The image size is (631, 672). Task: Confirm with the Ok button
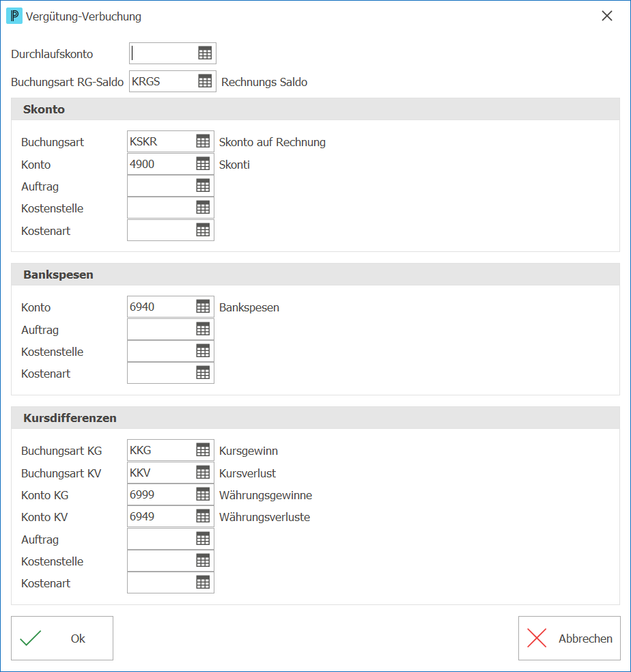62,638
